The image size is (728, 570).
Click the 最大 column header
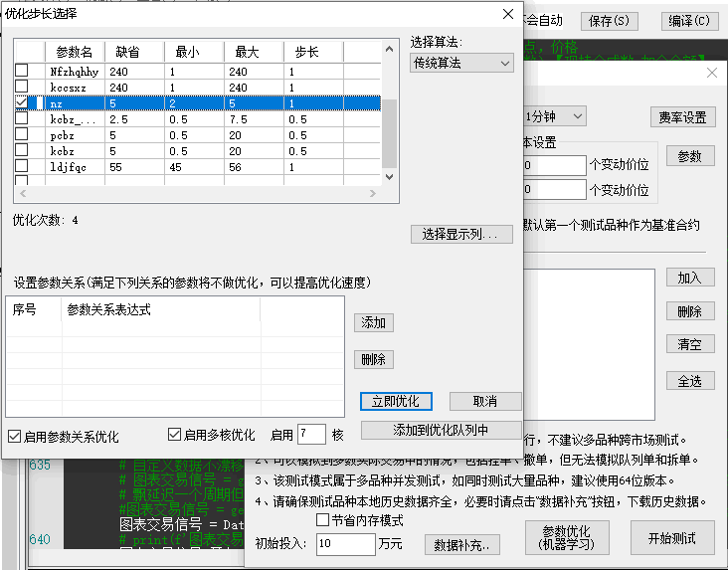[254, 52]
